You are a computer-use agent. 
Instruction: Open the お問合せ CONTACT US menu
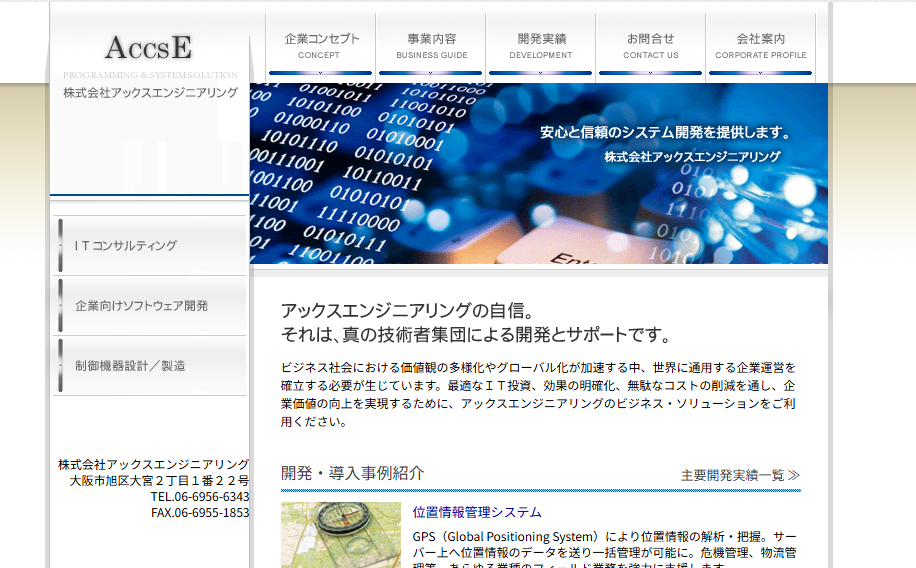(650, 47)
